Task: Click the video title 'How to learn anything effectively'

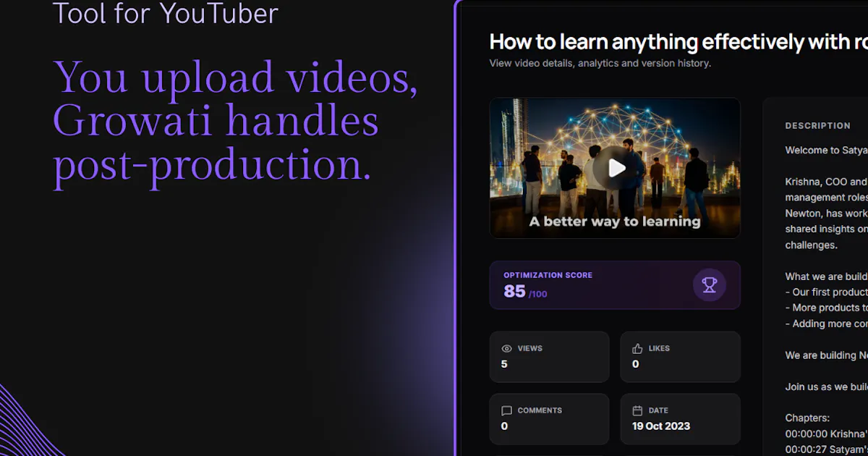Action: click(x=678, y=42)
